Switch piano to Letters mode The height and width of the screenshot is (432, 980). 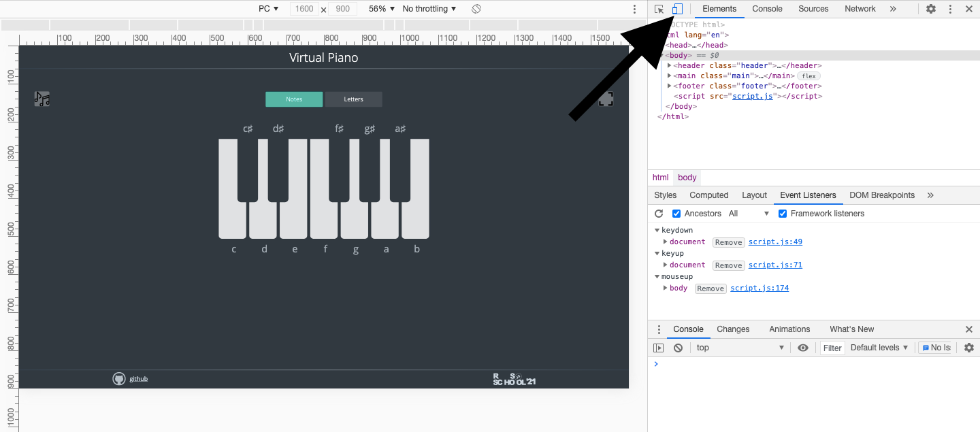point(353,99)
